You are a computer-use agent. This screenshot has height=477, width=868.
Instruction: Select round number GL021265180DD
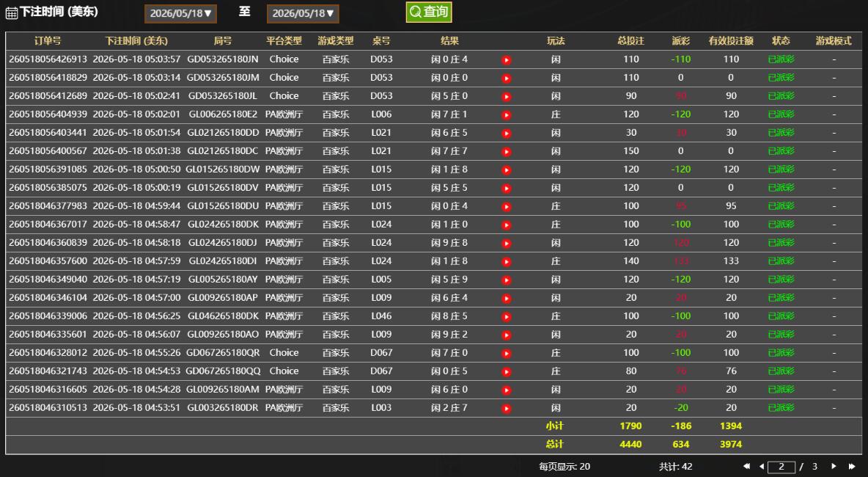point(223,132)
